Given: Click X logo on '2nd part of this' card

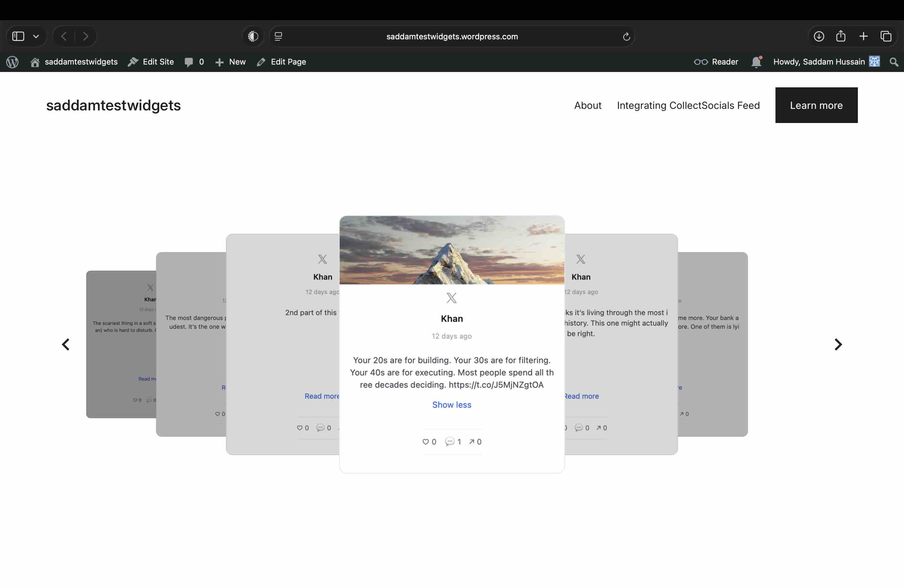Looking at the screenshot, I should coord(323,259).
